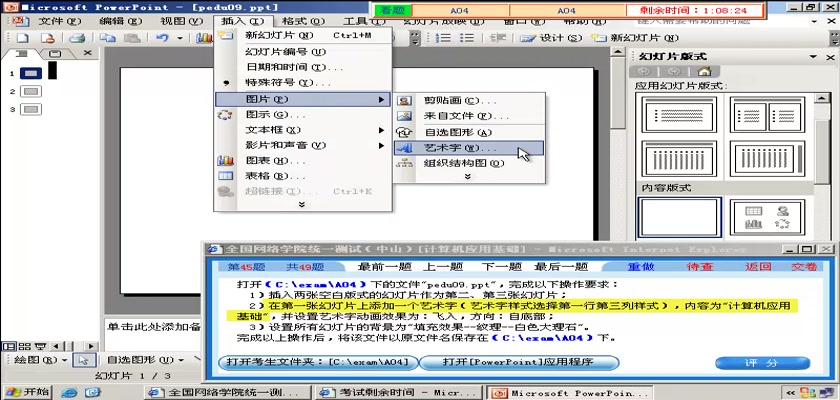Expand hidden Insert menu items chevron
This screenshot has height=400, width=840.
point(302,204)
